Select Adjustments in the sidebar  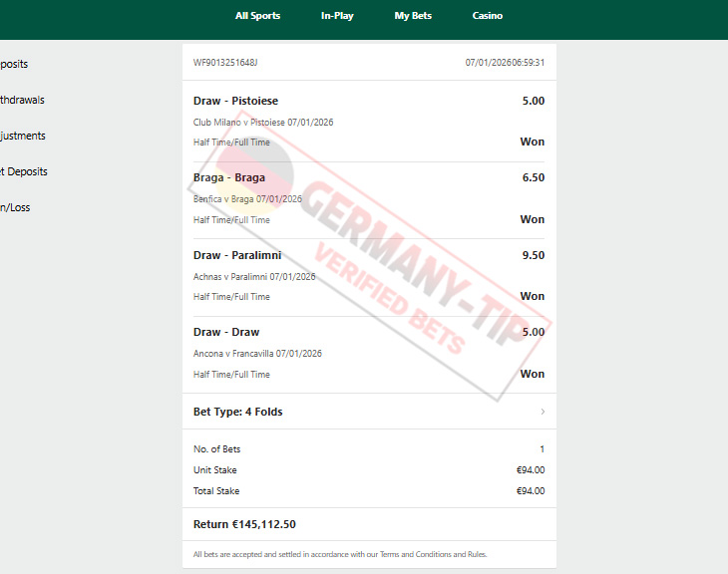tap(23, 136)
